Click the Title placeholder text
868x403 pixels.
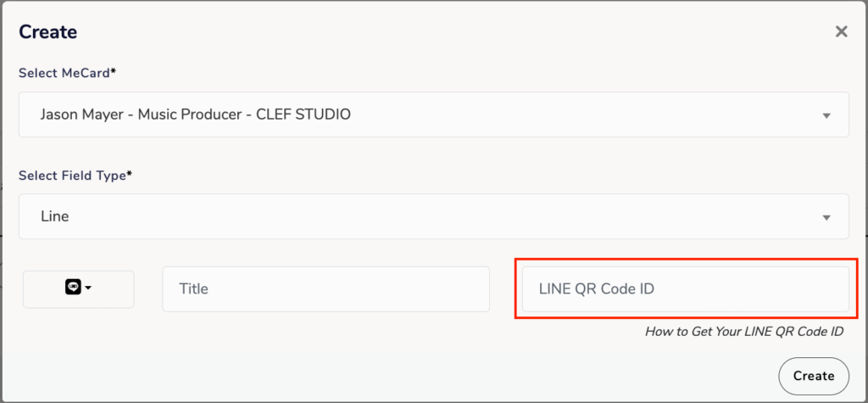[x=194, y=288]
